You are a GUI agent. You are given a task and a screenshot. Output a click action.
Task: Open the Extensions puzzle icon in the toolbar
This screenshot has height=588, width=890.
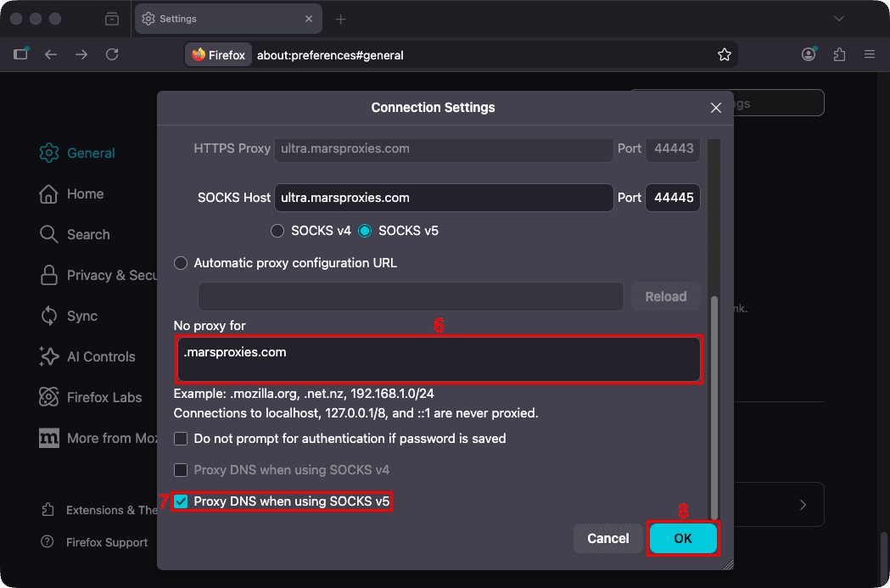pyautogui.click(x=839, y=54)
